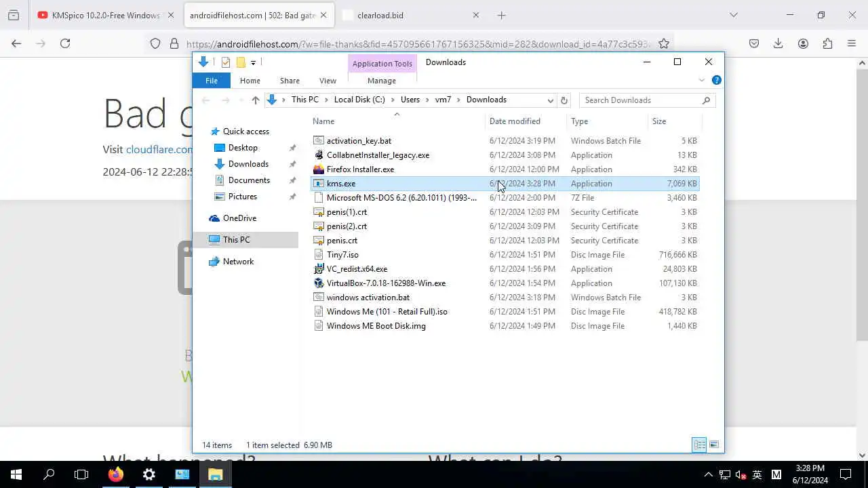Click the Search Downloads box
This screenshot has width=868, height=488.
click(647, 100)
